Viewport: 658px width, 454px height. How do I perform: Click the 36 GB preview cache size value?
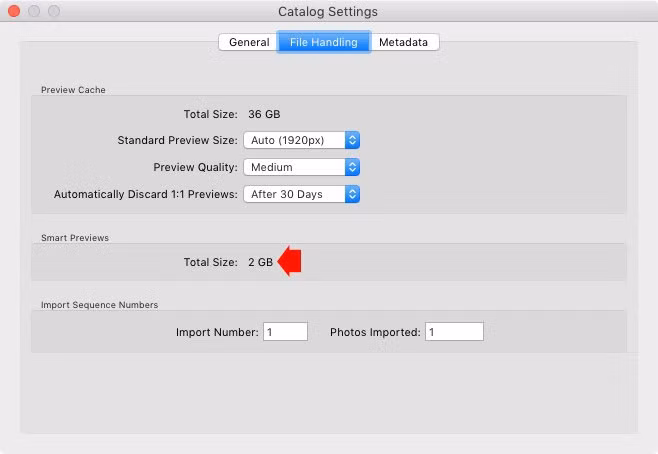264,114
